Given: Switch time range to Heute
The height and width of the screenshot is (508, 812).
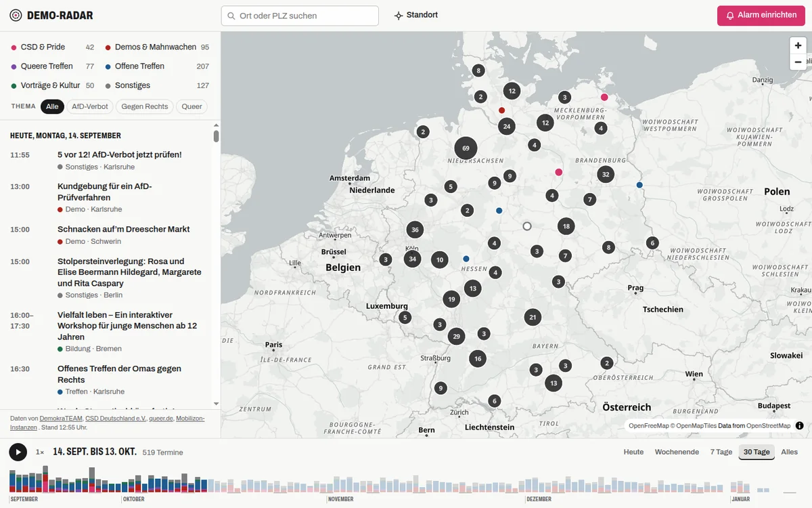Looking at the screenshot, I should [x=633, y=452].
